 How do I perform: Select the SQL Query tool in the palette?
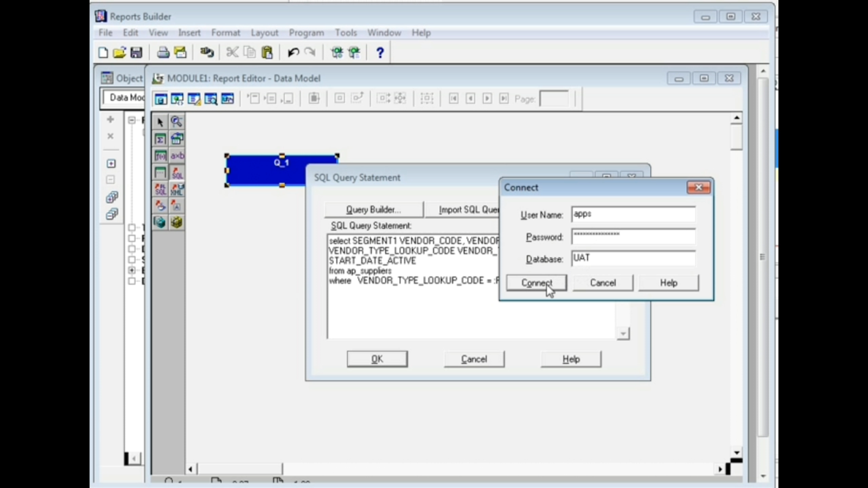176,173
